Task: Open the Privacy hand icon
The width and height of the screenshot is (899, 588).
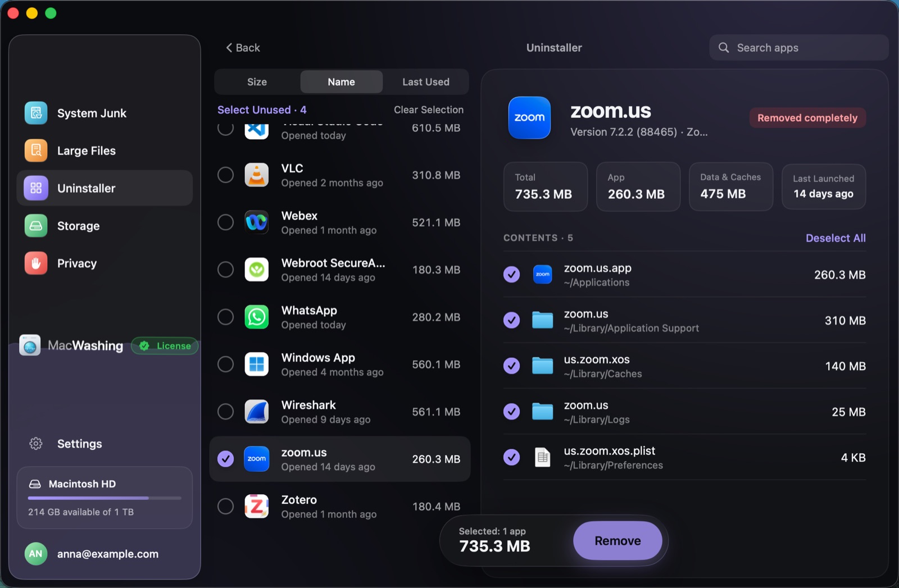Action: point(36,263)
